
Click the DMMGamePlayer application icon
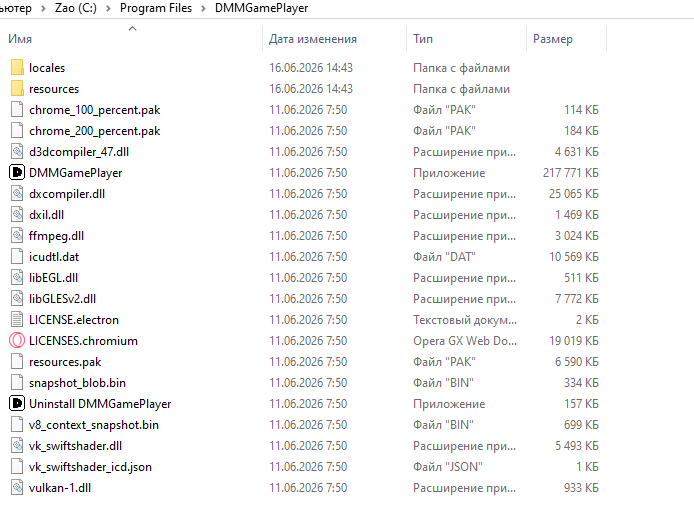pyautogui.click(x=17, y=173)
